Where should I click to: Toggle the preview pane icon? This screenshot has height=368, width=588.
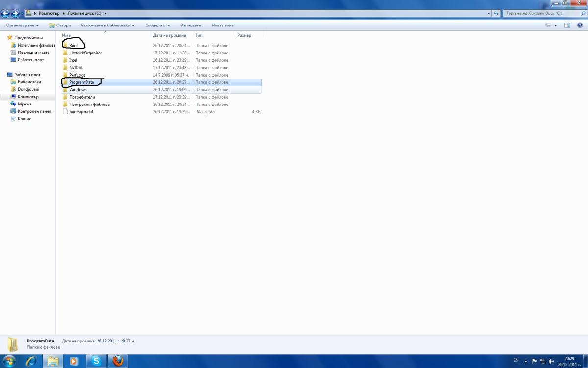[x=567, y=25]
